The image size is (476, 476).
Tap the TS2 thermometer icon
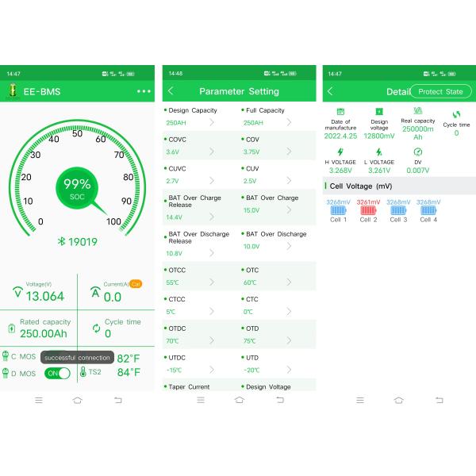pos(83,372)
